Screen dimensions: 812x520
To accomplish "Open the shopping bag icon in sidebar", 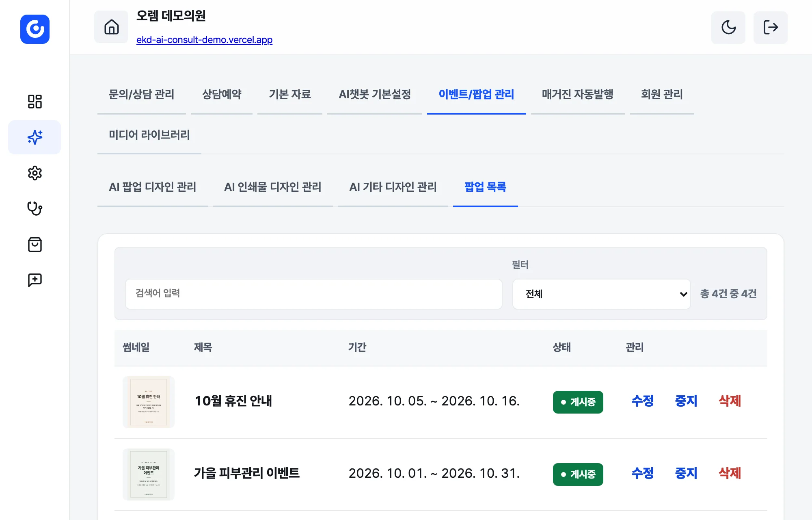I will coord(35,244).
